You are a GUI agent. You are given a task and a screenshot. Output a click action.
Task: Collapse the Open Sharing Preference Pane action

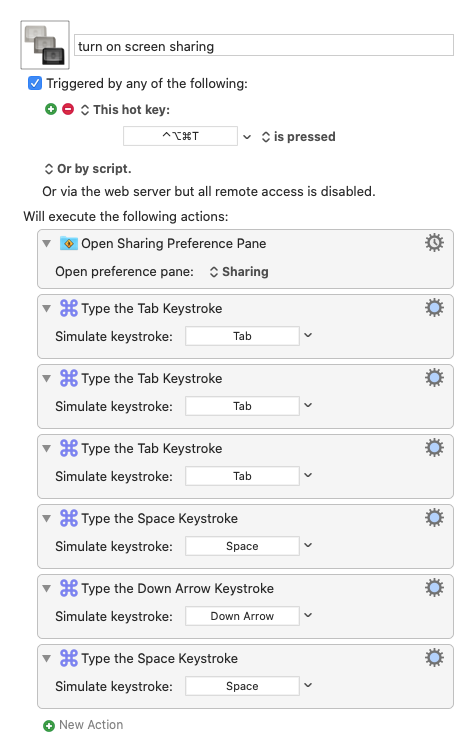[47, 243]
